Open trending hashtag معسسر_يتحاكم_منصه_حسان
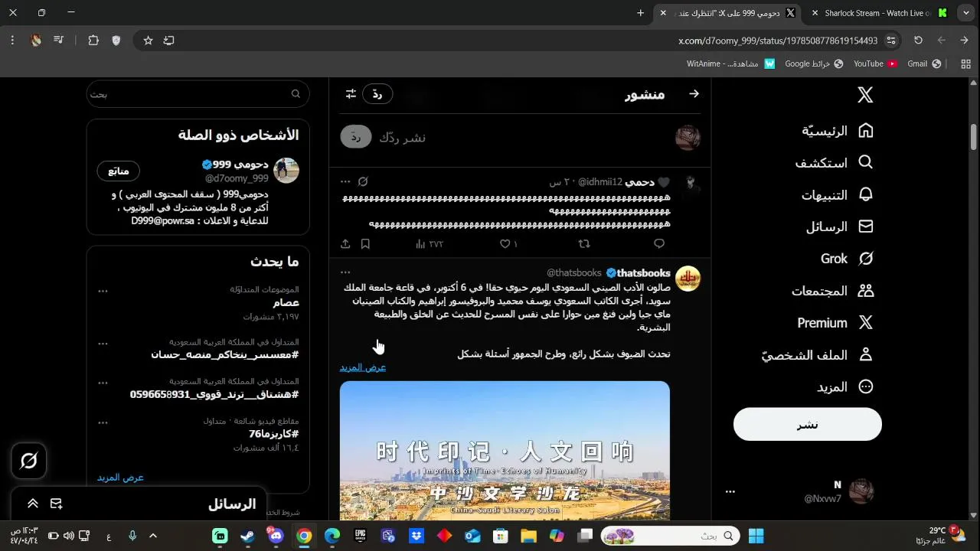 (x=225, y=355)
